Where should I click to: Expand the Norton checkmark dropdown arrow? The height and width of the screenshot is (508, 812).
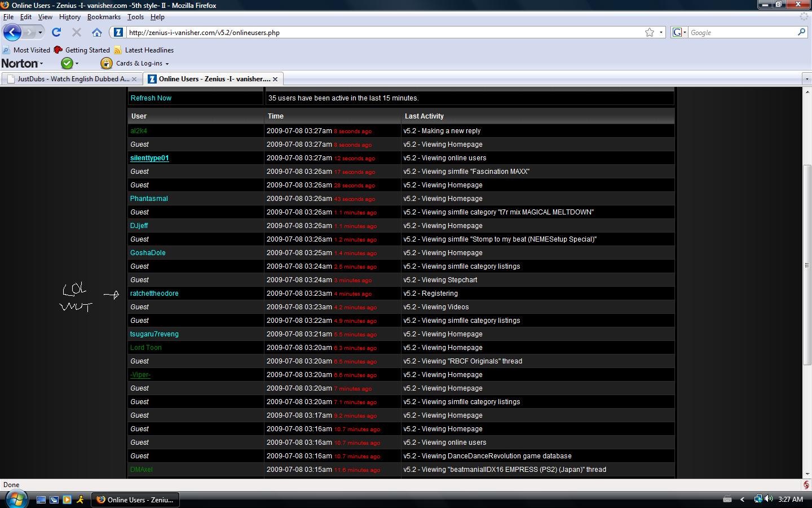pyautogui.click(x=77, y=64)
